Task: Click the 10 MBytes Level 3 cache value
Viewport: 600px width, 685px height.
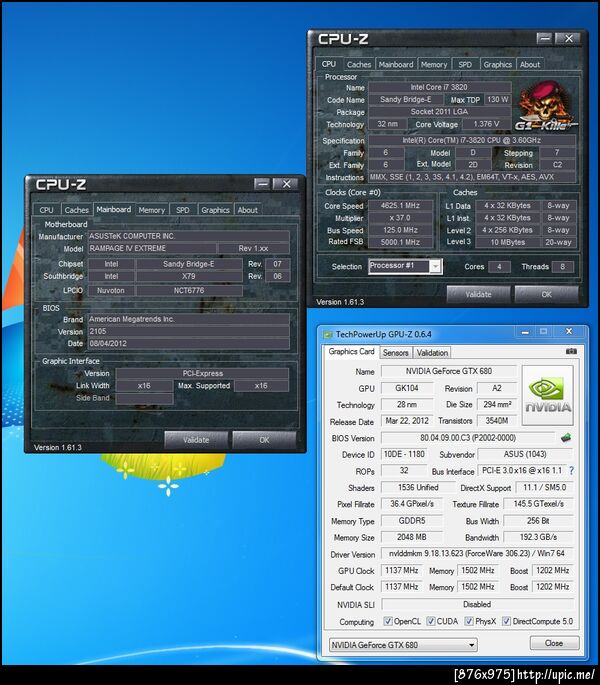Action: (x=507, y=242)
